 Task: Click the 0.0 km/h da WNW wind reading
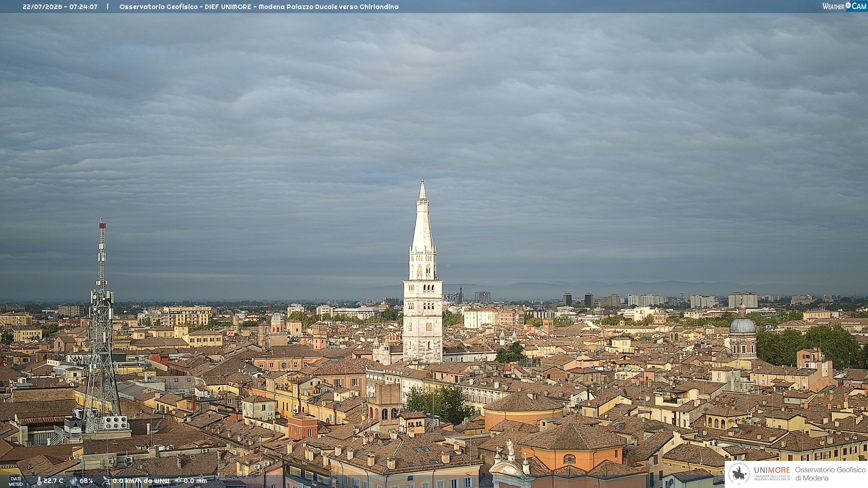141,481
